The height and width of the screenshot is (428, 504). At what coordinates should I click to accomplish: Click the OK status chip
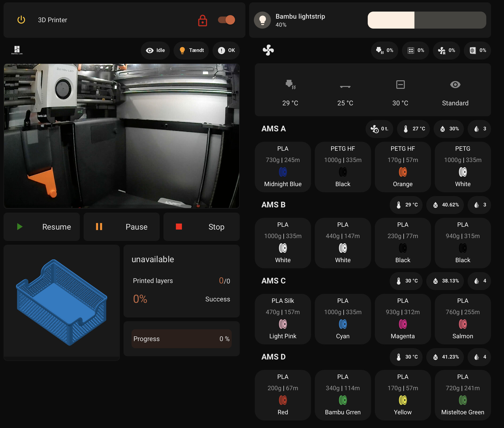coord(226,50)
